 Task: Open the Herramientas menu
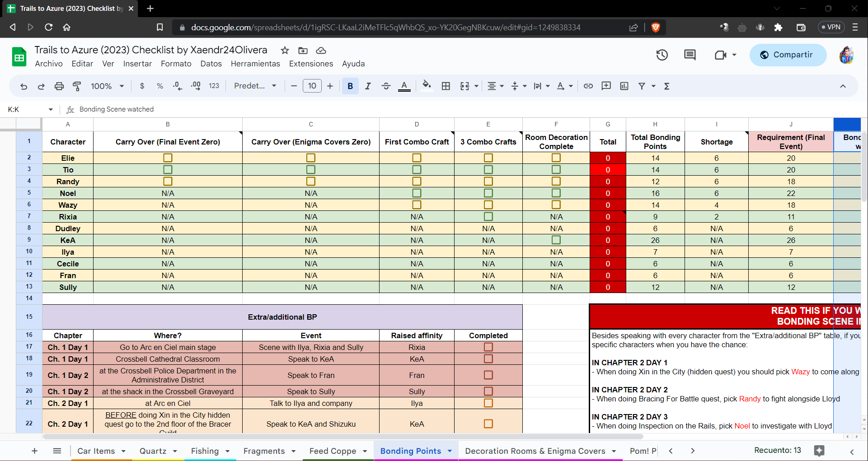point(255,64)
